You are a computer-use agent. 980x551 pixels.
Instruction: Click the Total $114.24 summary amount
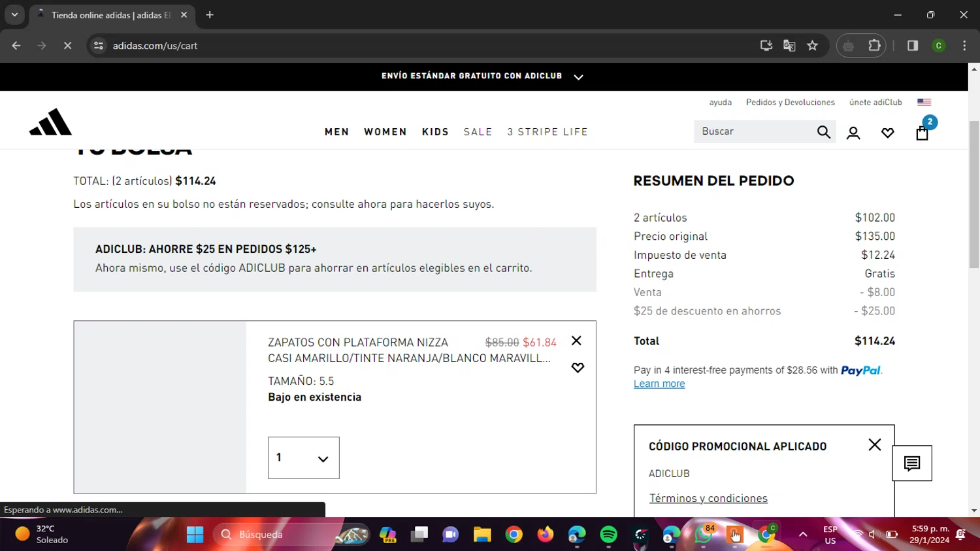point(875,341)
